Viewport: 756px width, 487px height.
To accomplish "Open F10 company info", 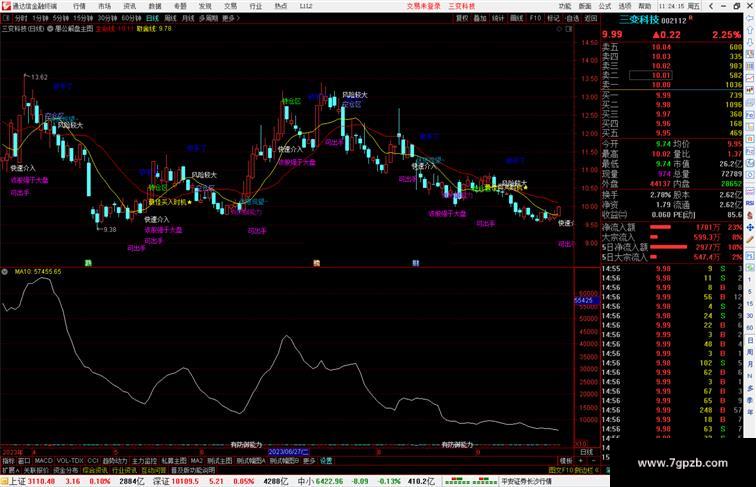I will click(535, 18).
